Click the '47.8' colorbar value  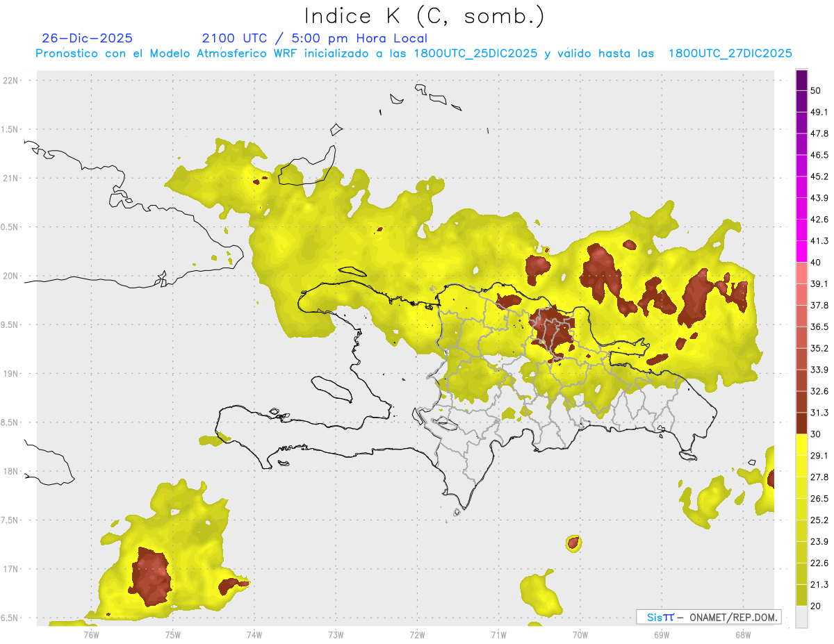click(x=819, y=133)
